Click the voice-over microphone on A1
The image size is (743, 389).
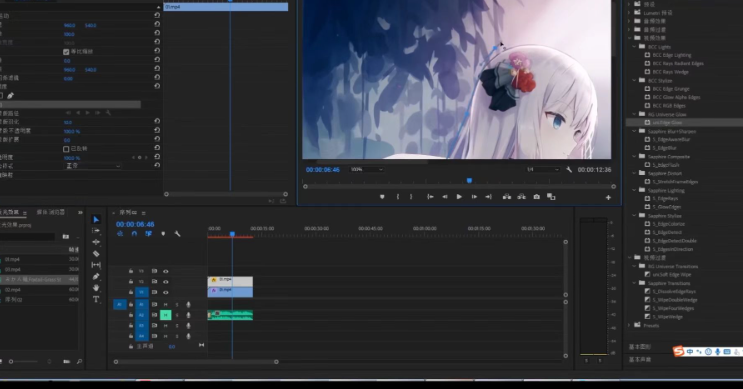coord(188,304)
